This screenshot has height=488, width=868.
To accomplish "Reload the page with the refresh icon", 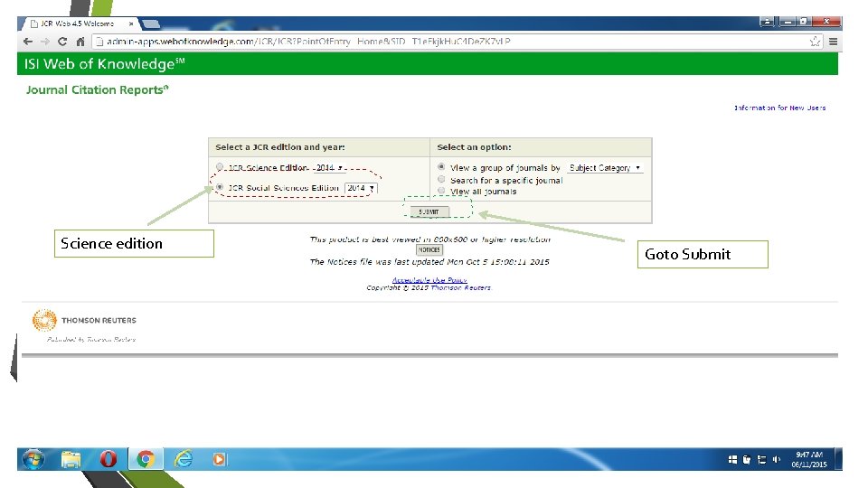I will (62, 42).
